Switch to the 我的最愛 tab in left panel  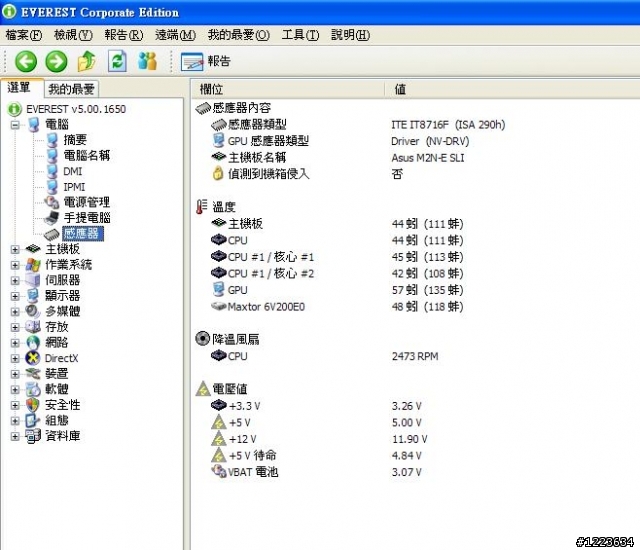(71, 89)
